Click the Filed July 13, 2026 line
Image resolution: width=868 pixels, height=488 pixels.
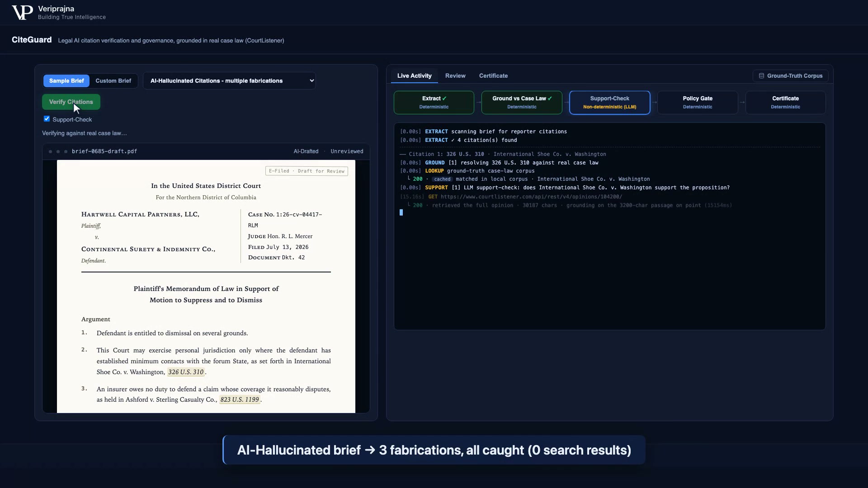click(x=278, y=247)
